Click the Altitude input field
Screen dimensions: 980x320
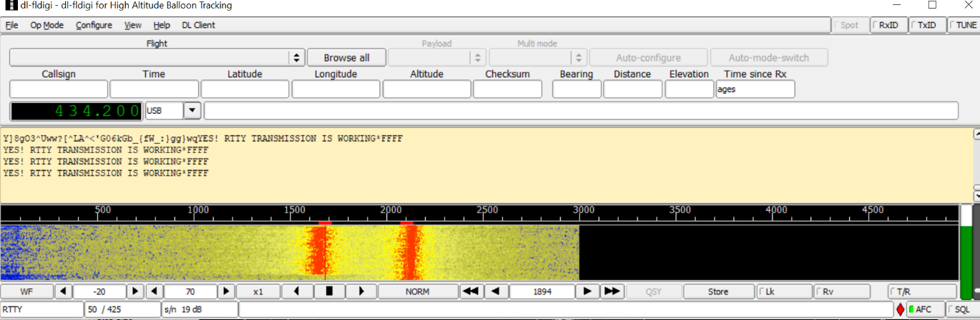pyautogui.click(x=427, y=89)
